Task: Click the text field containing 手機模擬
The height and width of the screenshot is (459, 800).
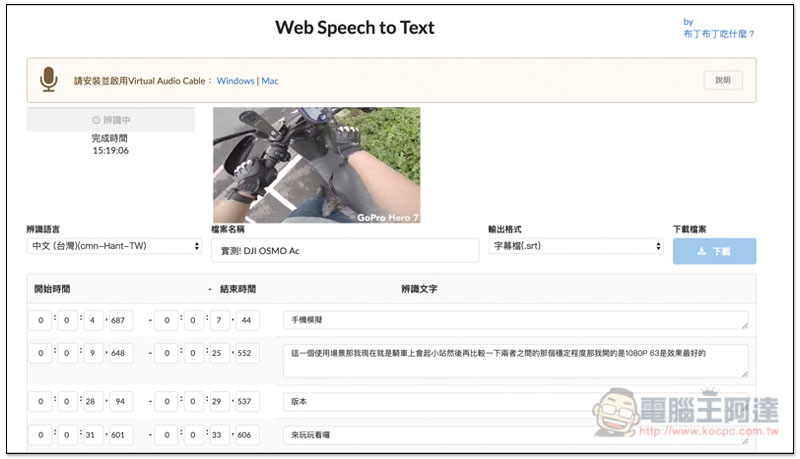Action: click(x=515, y=320)
